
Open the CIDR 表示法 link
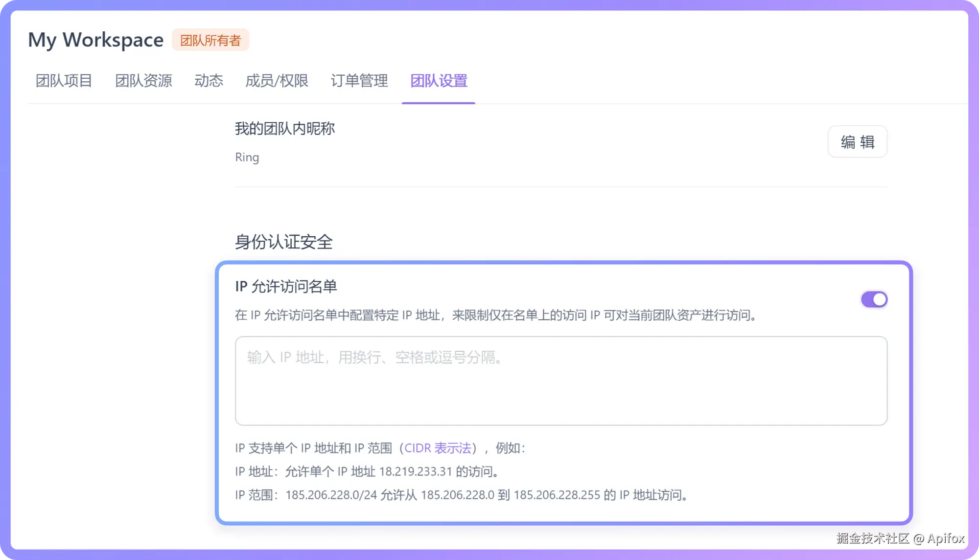tap(438, 448)
